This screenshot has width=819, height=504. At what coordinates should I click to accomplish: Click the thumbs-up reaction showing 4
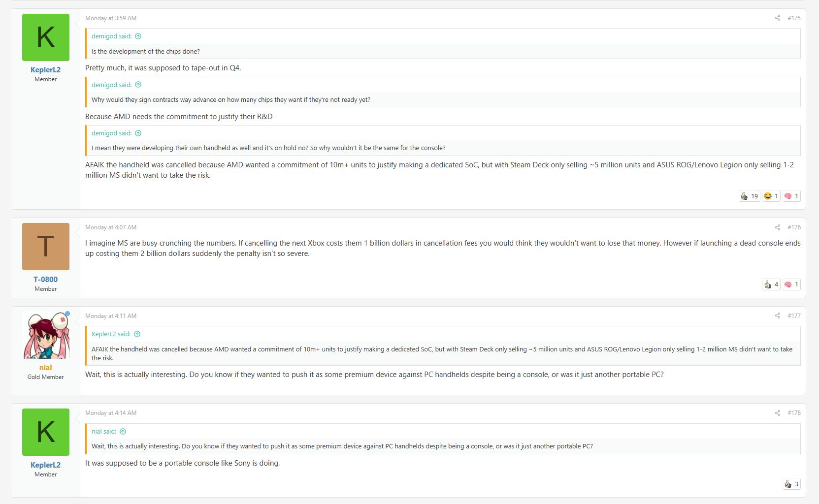tap(771, 284)
